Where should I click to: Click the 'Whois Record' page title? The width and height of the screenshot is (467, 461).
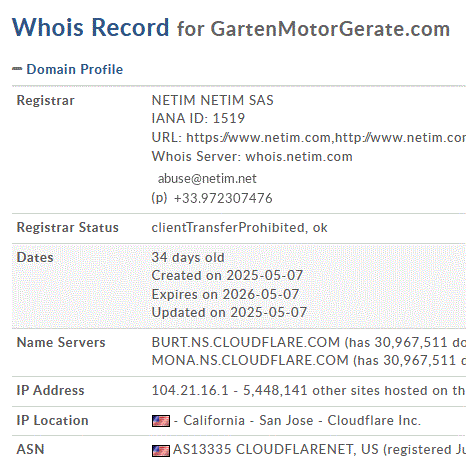(x=91, y=27)
